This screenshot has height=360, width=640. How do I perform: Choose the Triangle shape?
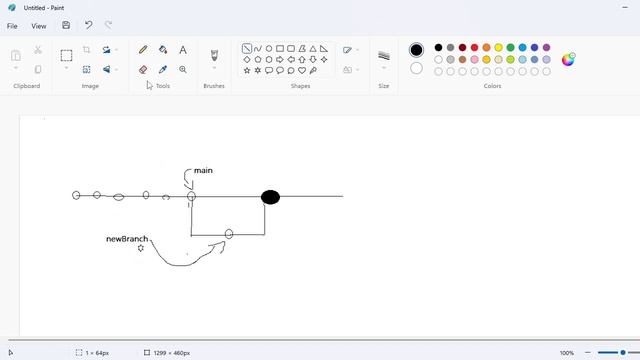[313, 49]
